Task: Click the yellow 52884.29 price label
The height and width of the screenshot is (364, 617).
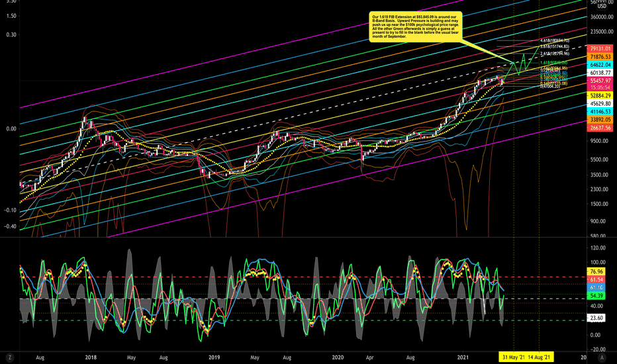Action: pyautogui.click(x=600, y=95)
